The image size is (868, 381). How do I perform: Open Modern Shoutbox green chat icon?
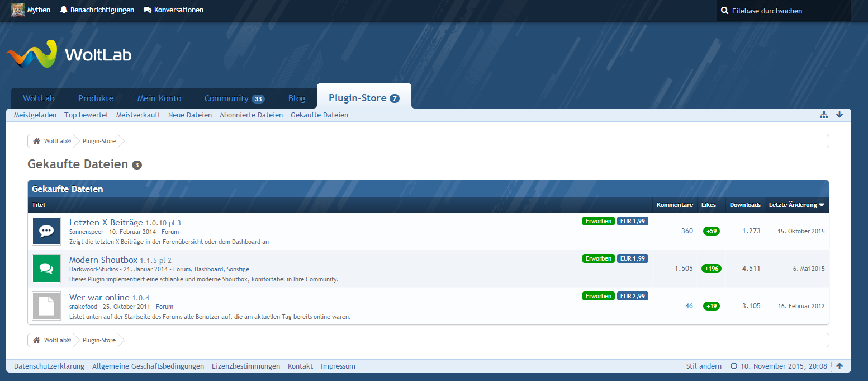46,269
